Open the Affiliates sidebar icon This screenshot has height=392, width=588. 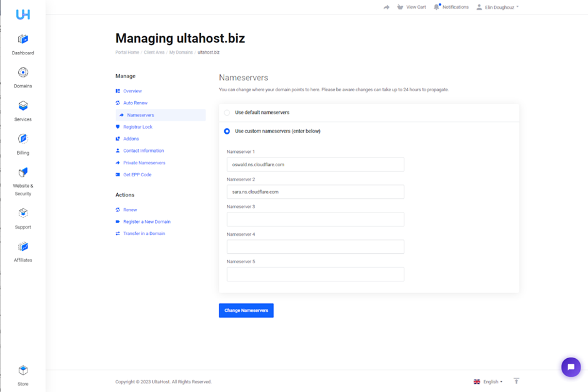tap(23, 246)
